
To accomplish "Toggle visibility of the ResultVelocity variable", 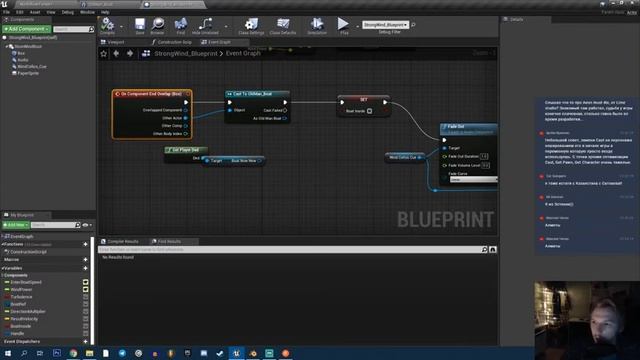I will pos(86,319).
